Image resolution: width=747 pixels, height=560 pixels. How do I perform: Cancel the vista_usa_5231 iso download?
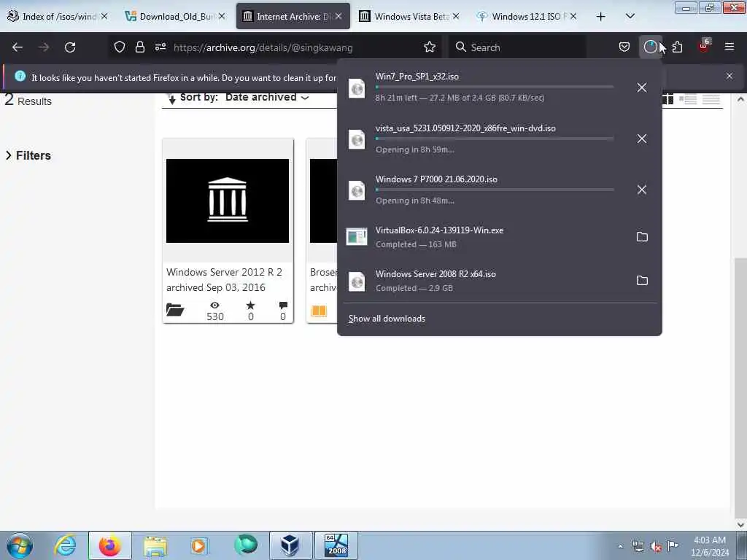point(642,139)
